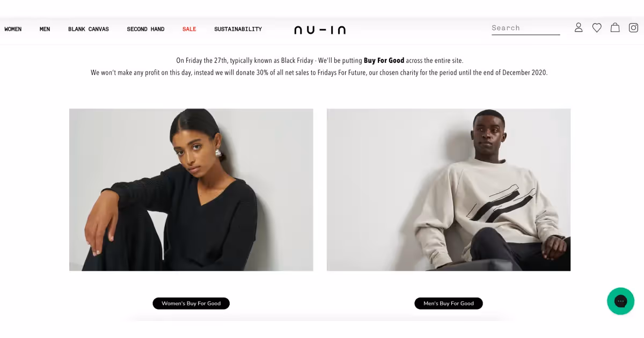Open the SUSTAINABILITY menu item
Screen dimensions: 644x338
238,29
